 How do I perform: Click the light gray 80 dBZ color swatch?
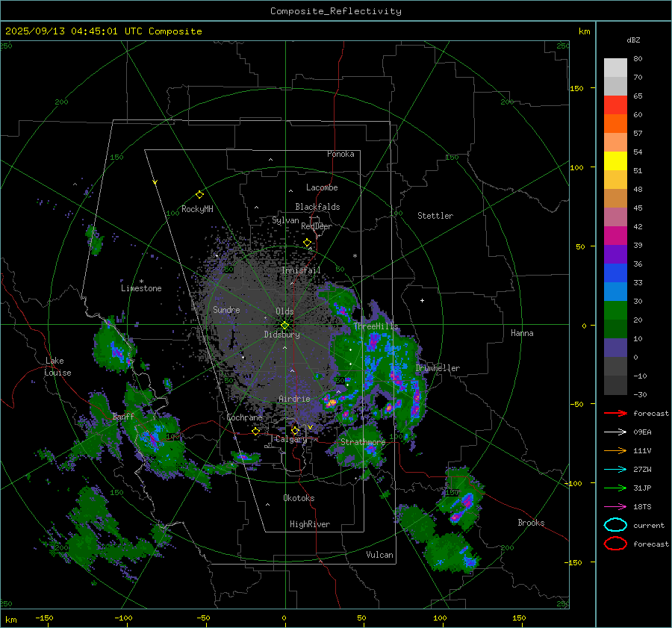coord(615,67)
